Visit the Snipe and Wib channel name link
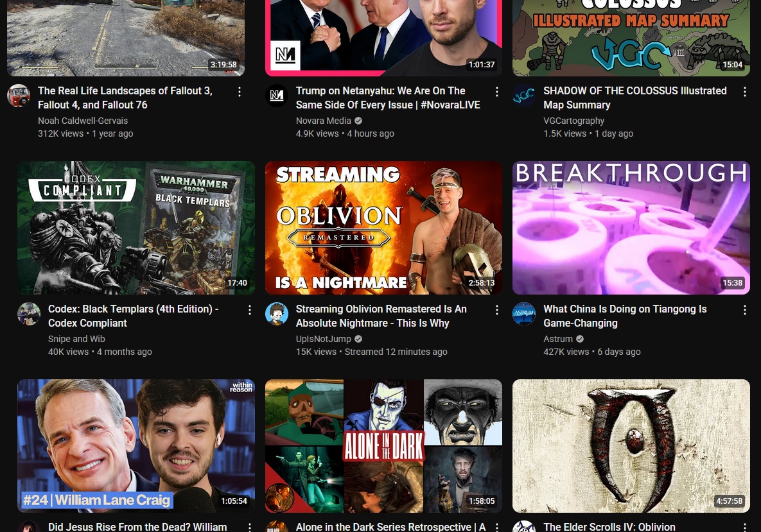 coord(76,339)
